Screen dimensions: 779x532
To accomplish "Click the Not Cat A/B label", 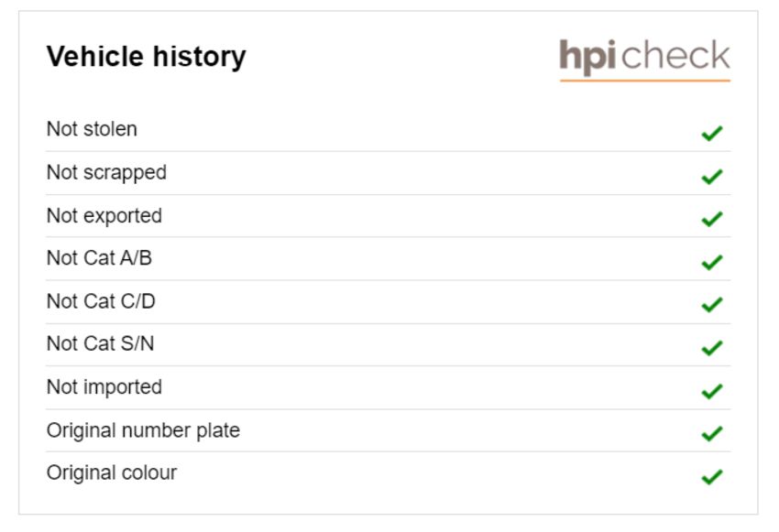I will pos(99,258).
